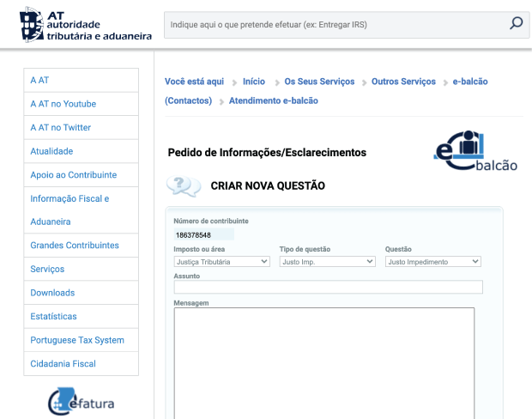
Task: Open Grandes Contribuintes sidebar item
Action: click(x=75, y=246)
